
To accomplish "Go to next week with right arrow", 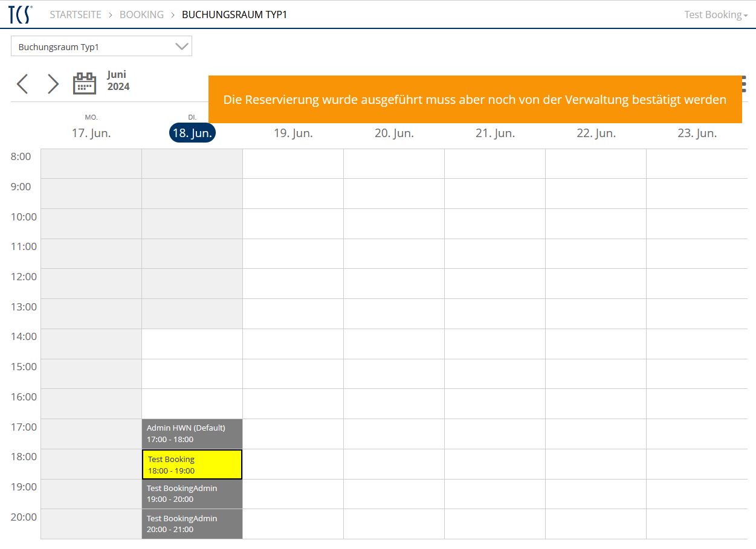I will [53, 84].
